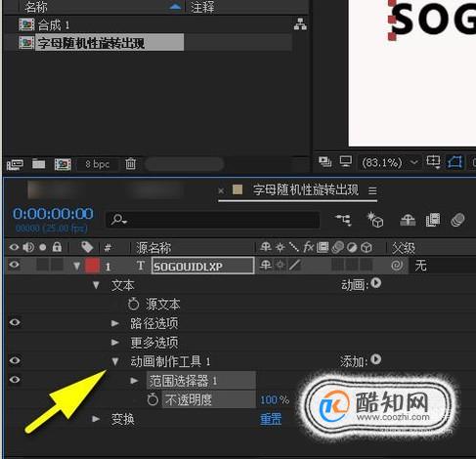Expand the 范围选择器 1 group
The width and height of the screenshot is (476, 459).
pos(134,380)
